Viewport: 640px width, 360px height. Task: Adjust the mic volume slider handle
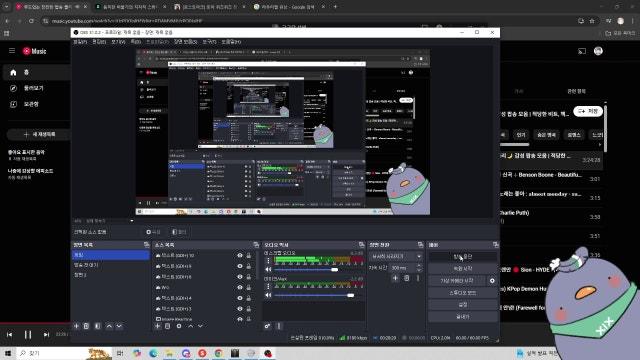(x=351, y=295)
